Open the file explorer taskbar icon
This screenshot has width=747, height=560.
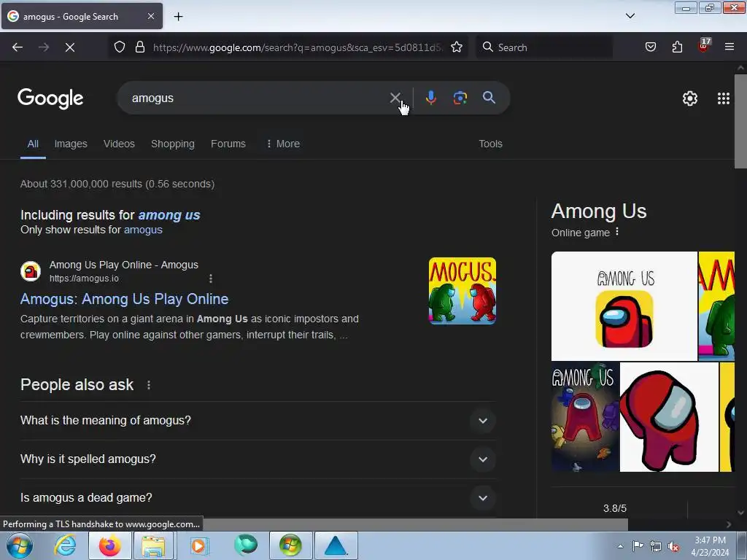tap(153, 545)
